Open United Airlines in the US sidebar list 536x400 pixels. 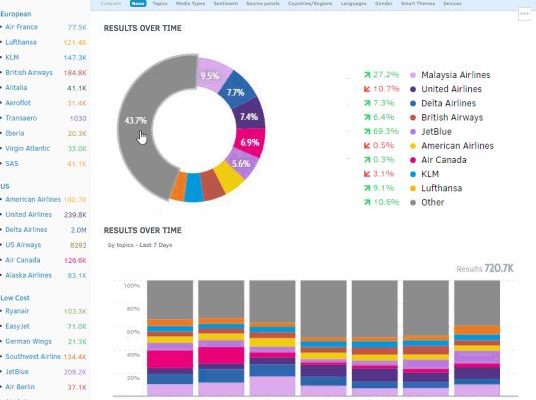point(29,214)
